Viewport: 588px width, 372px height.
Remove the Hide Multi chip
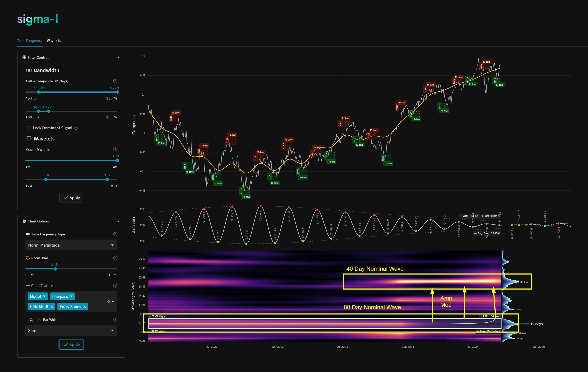[52, 307]
